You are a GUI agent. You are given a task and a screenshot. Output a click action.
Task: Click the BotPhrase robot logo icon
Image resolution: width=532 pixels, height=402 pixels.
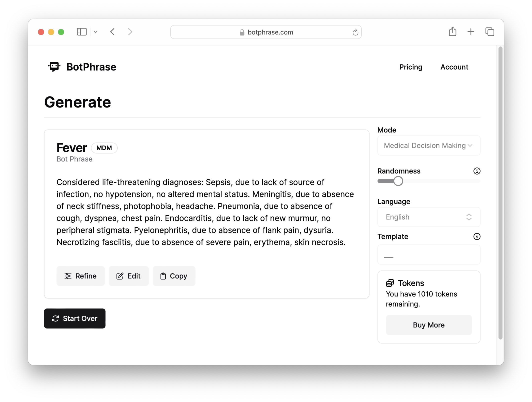[54, 67]
